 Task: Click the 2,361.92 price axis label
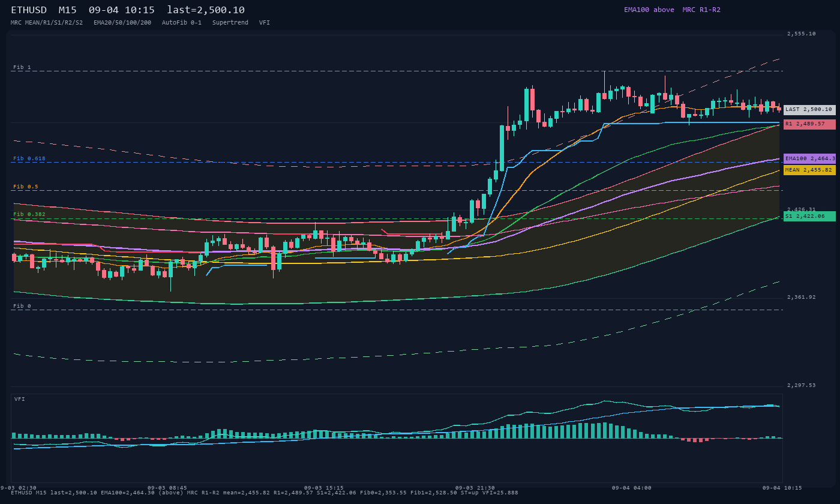(802, 297)
